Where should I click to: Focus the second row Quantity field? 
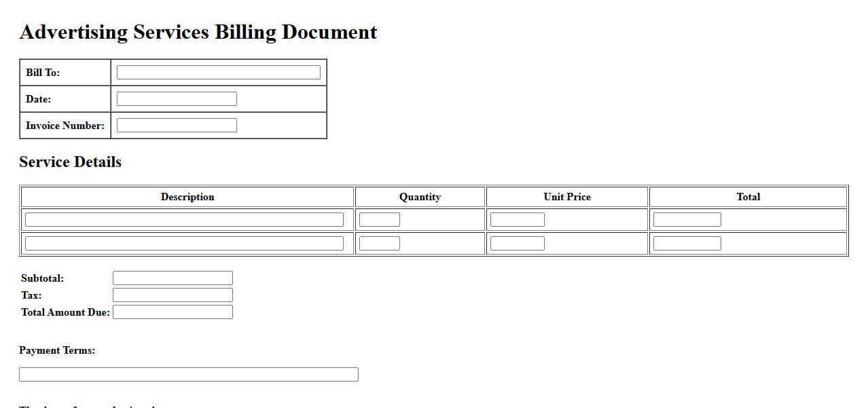[x=379, y=244]
